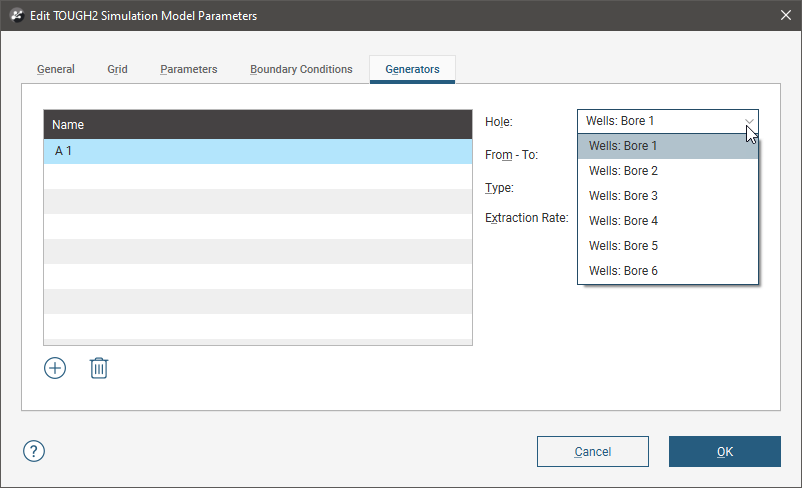Open the help question mark icon
The width and height of the screenshot is (802, 488).
34,451
